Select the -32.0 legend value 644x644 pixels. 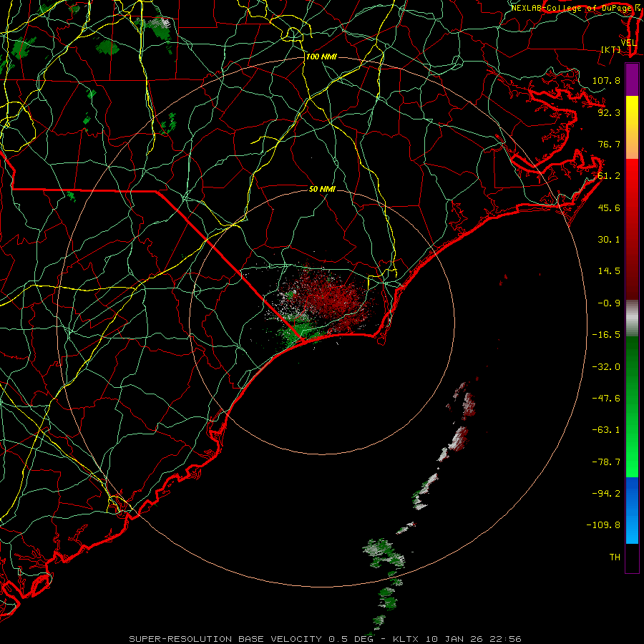606,367
